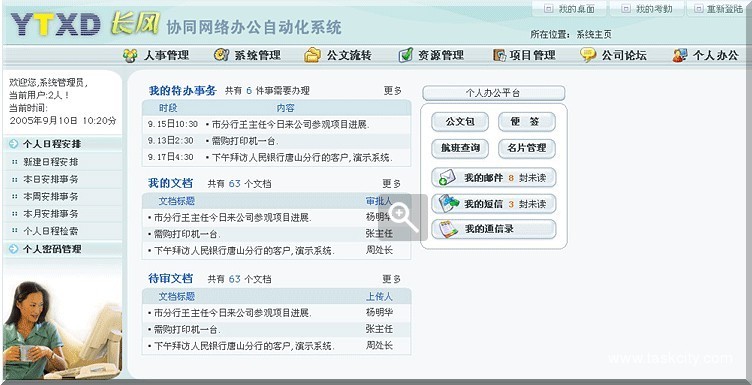Screen dimensions: 752x385
Task: Click the 待审文档 section title
Action: coord(170,278)
